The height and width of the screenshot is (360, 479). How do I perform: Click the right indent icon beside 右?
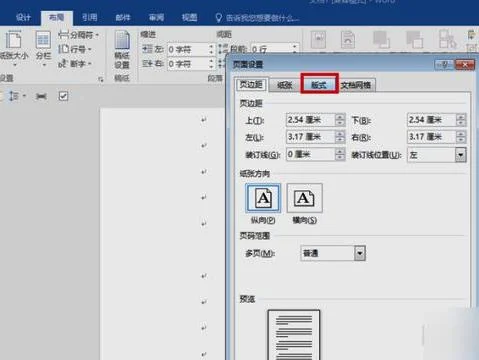coord(147,63)
